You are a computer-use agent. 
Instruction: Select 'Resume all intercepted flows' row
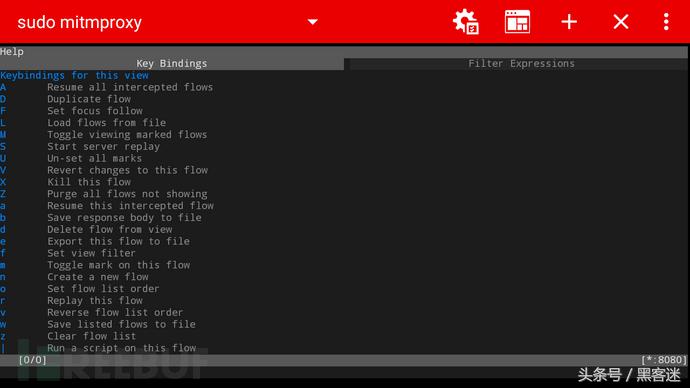(106, 87)
